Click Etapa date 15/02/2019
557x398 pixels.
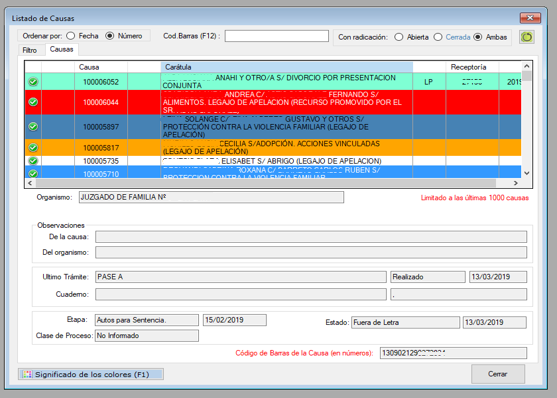click(235, 320)
